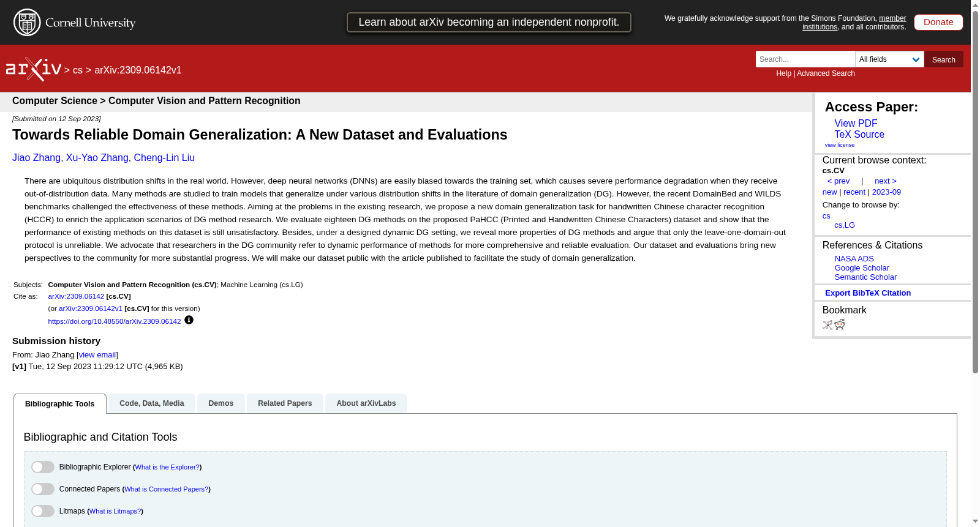
Task: Click the paper title heading text
Action: (x=260, y=135)
